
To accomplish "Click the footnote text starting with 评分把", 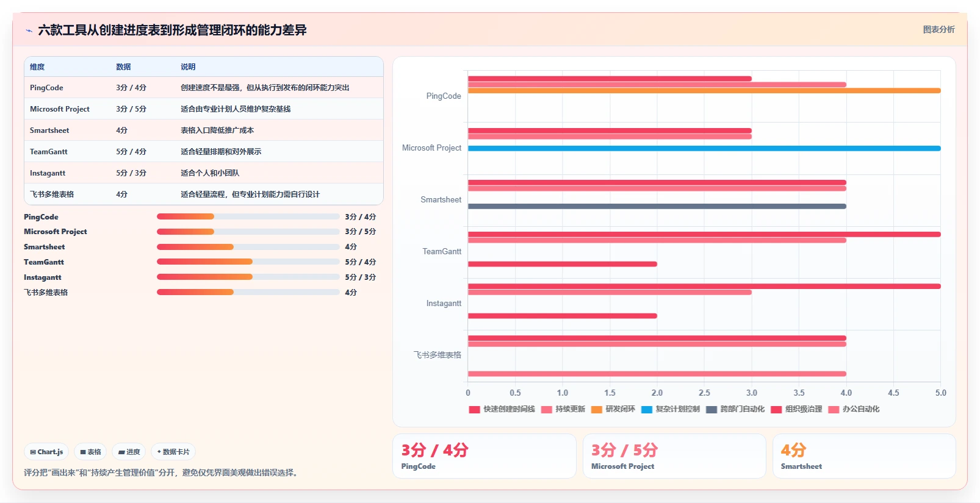I will click(x=162, y=473).
